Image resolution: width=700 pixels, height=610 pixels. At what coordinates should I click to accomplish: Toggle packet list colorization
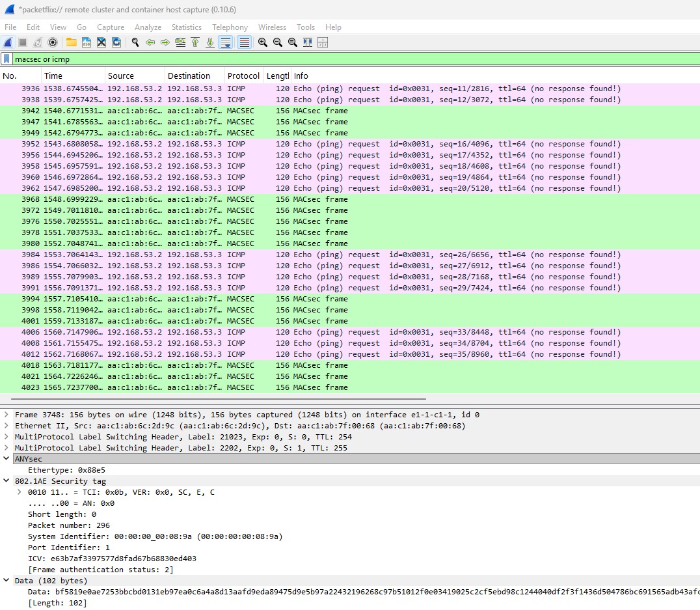coord(244,42)
